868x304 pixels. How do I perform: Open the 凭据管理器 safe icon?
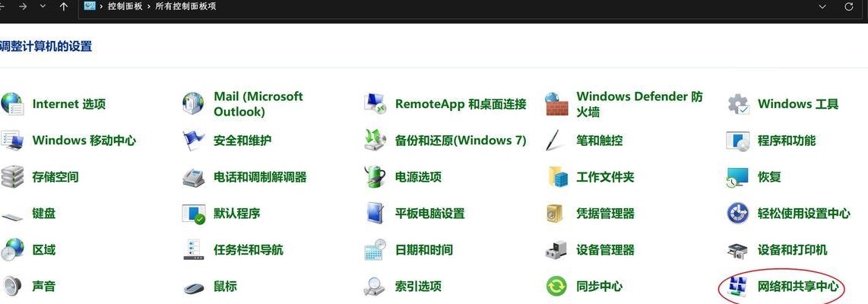(555, 214)
